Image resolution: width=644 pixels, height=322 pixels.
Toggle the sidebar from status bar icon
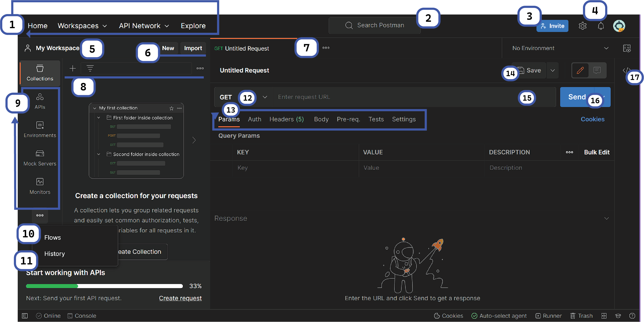coord(25,316)
